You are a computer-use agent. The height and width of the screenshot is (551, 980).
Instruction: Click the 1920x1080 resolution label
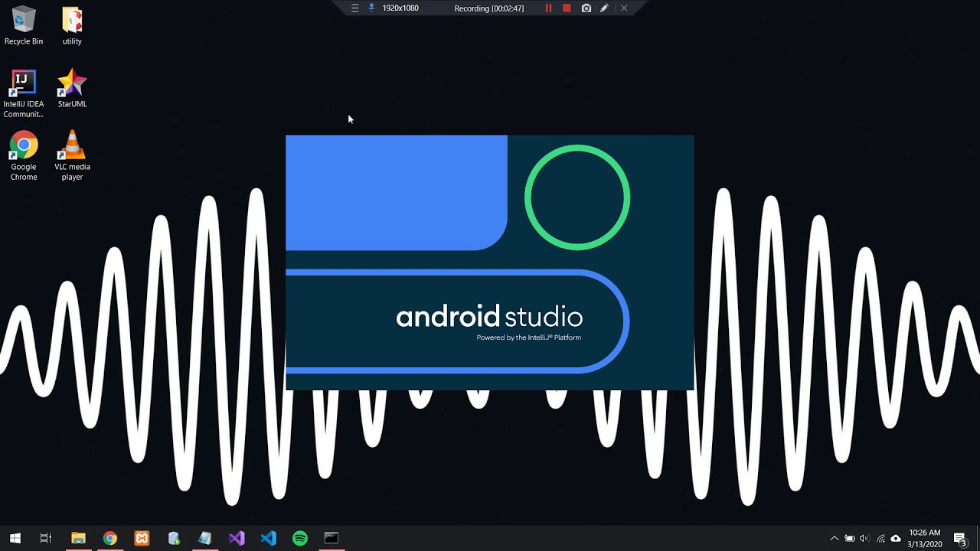[x=400, y=8]
